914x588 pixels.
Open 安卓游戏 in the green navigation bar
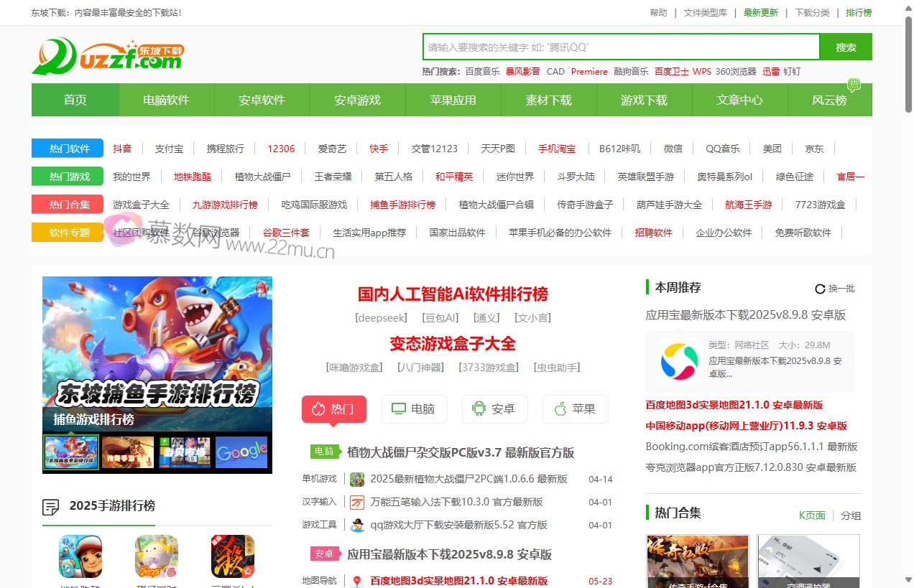click(x=357, y=100)
